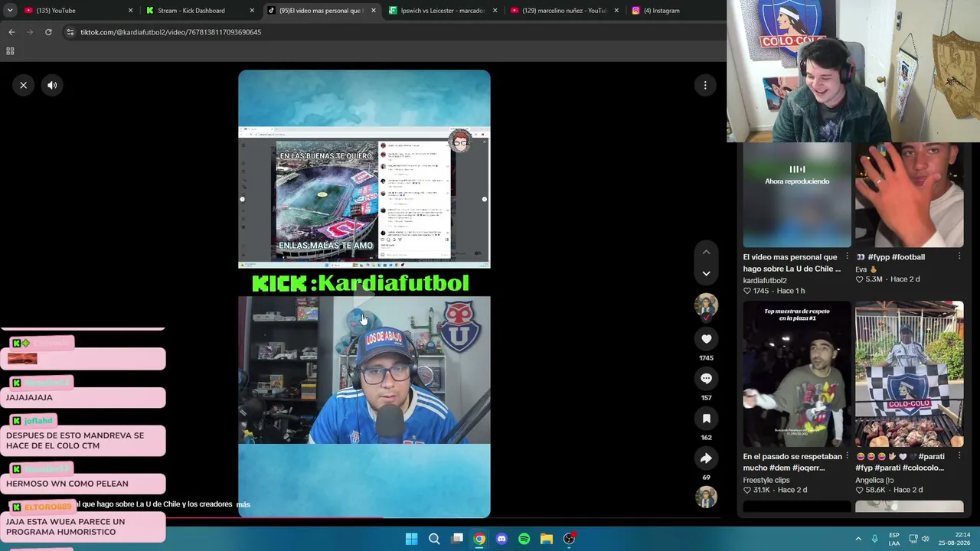Close the TikTok video viewer

23,85
